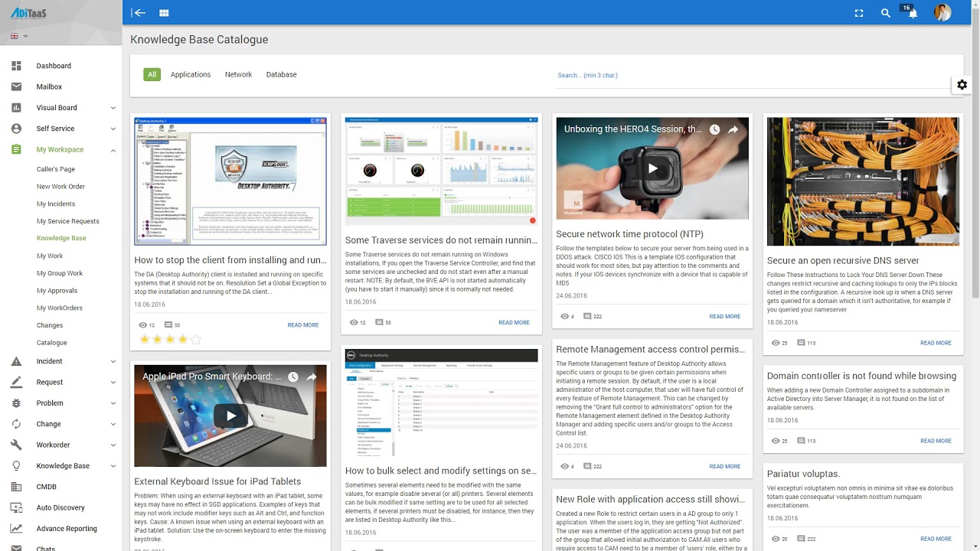
Task: Click READ MORE on Pariatur voluptas card
Action: 936,539
